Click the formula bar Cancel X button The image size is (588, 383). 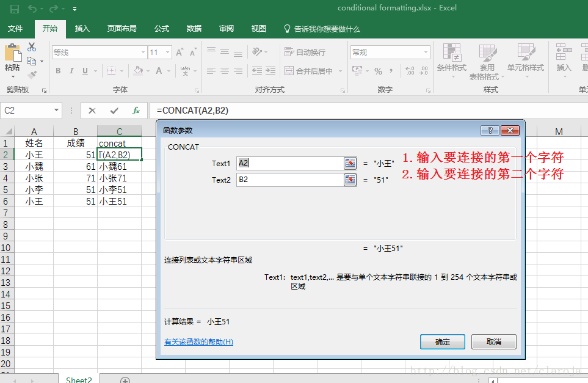point(92,111)
